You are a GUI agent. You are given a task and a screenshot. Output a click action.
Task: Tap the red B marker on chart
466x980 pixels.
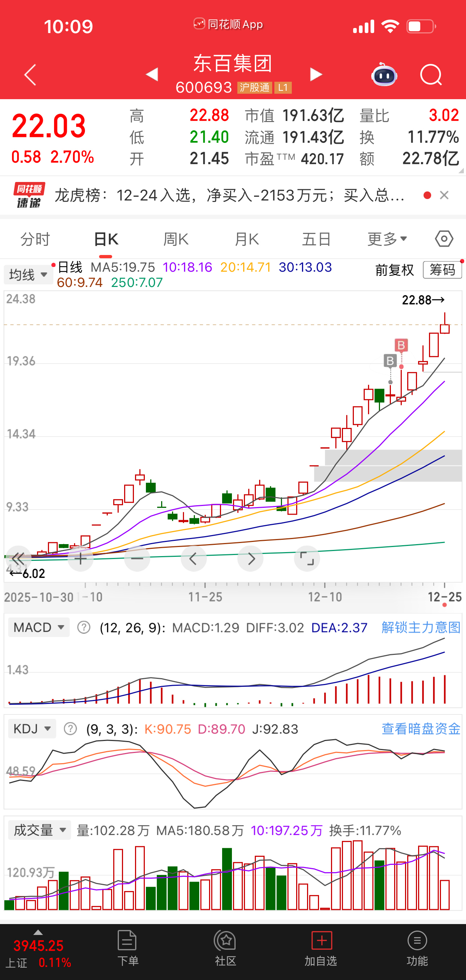coord(401,345)
